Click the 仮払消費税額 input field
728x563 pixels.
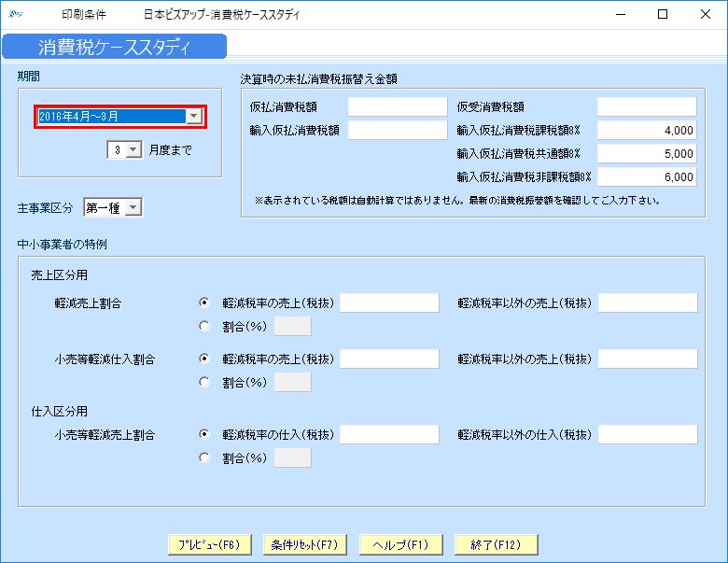point(398,106)
